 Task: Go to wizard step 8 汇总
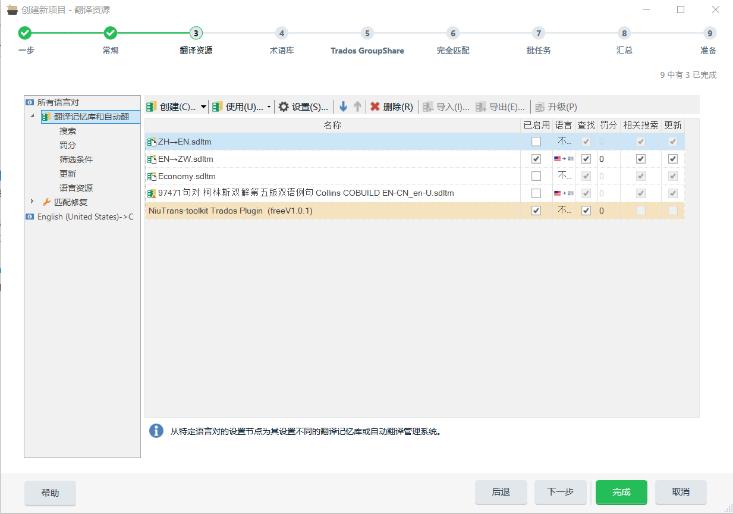[624, 33]
